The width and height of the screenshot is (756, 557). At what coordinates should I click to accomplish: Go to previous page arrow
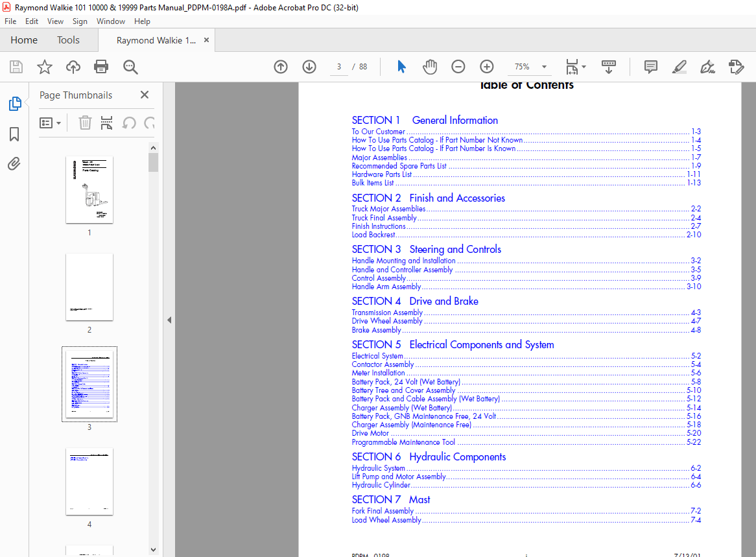[x=281, y=67]
